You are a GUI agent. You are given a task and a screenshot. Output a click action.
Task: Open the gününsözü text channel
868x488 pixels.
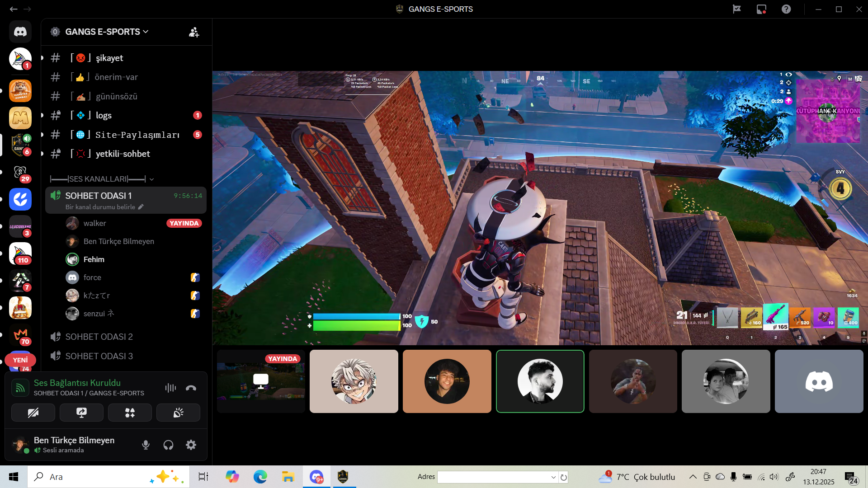click(x=126, y=96)
